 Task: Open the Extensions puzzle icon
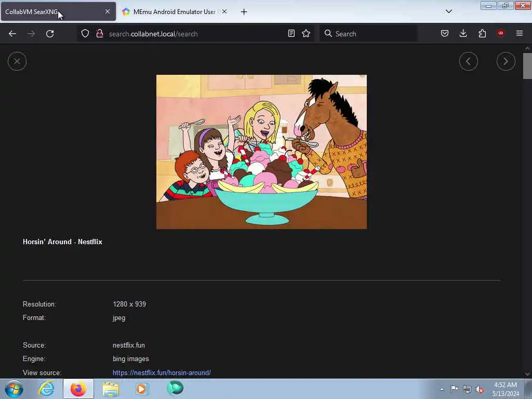482,33
